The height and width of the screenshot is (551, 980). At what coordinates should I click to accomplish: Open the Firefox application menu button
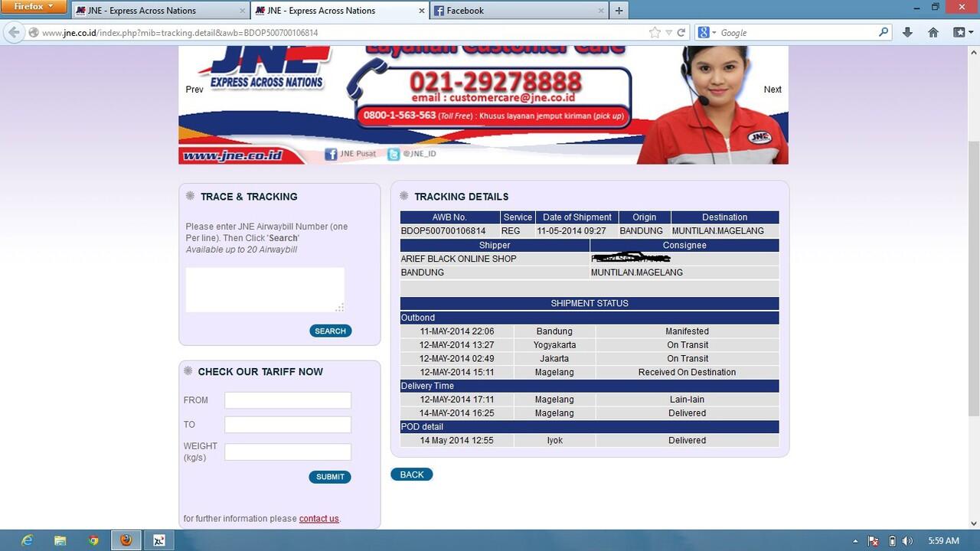(x=34, y=7)
